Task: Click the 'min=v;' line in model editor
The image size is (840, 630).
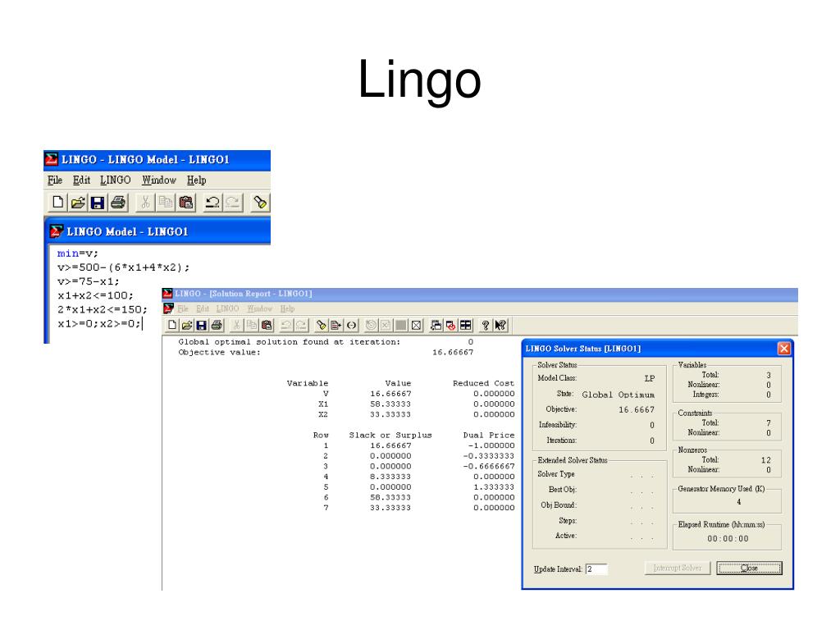Action: [78, 253]
